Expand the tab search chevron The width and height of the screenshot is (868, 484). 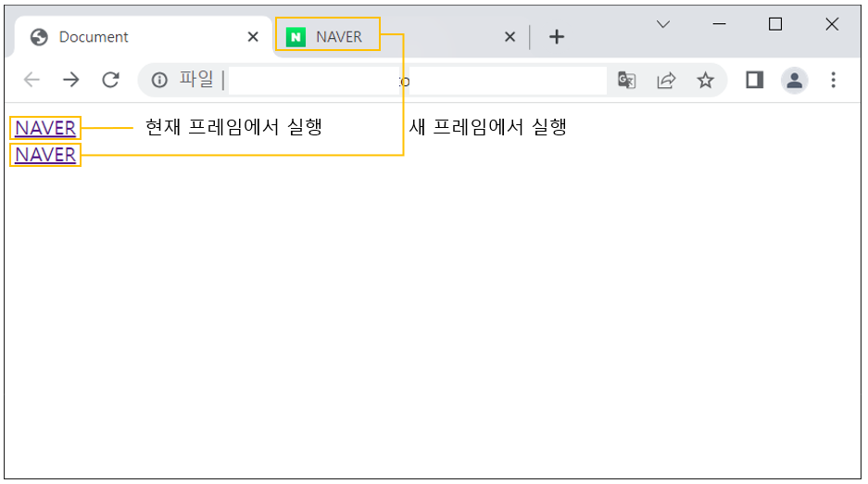click(663, 24)
